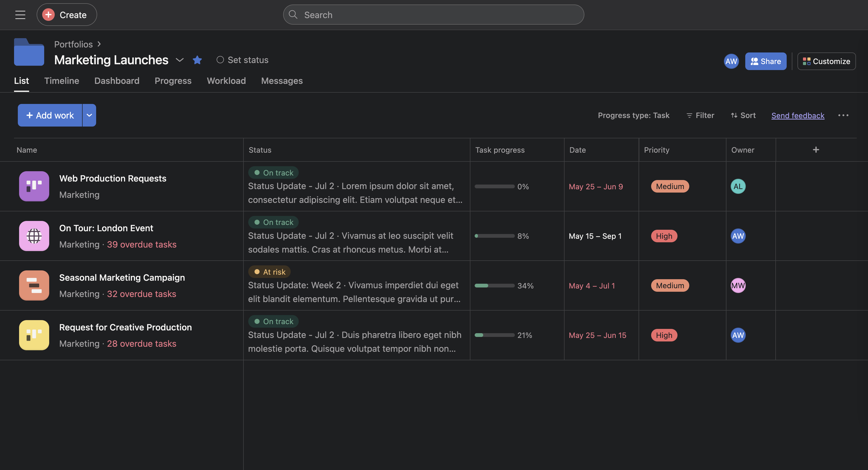This screenshot has width=868, height=470.
Task: Add a new column with plus icon
Action: coord(816,150)
